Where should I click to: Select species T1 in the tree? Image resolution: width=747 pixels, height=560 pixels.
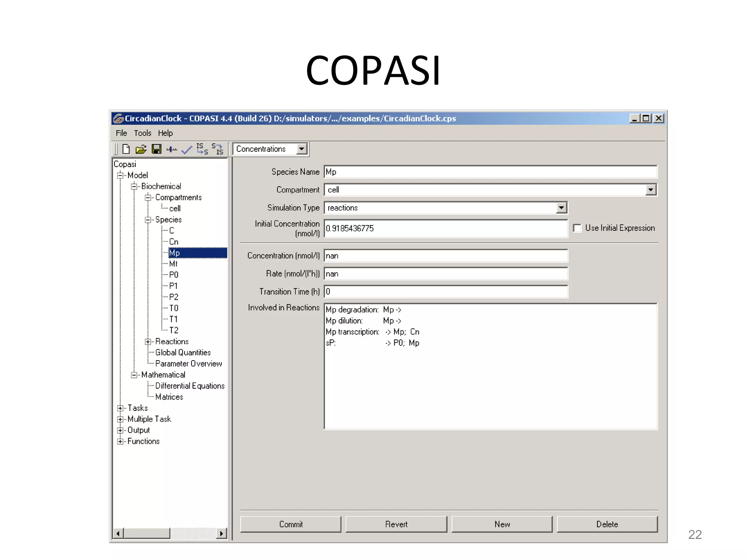tap(173, 319)
